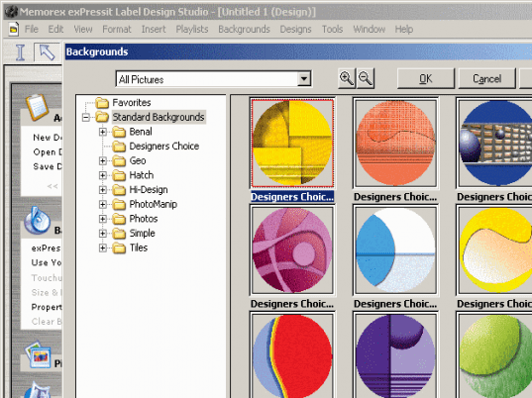Select Favorites in the folder tree
This screenshot has height=398, width=532.
point(132,102)
